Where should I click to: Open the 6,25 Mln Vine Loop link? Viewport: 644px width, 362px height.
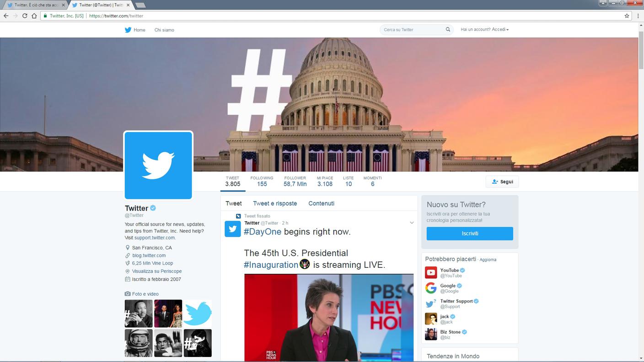153,263
